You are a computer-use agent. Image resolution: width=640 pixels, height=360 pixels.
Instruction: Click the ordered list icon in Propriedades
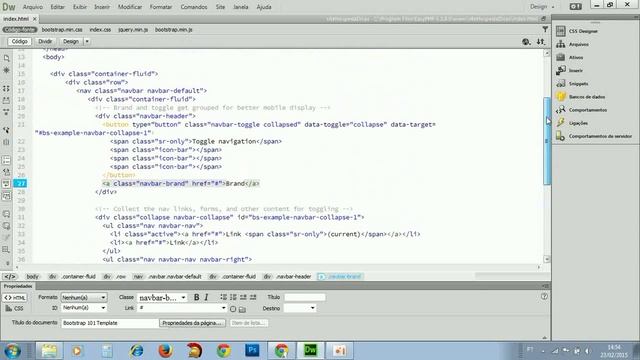(233, 297)
